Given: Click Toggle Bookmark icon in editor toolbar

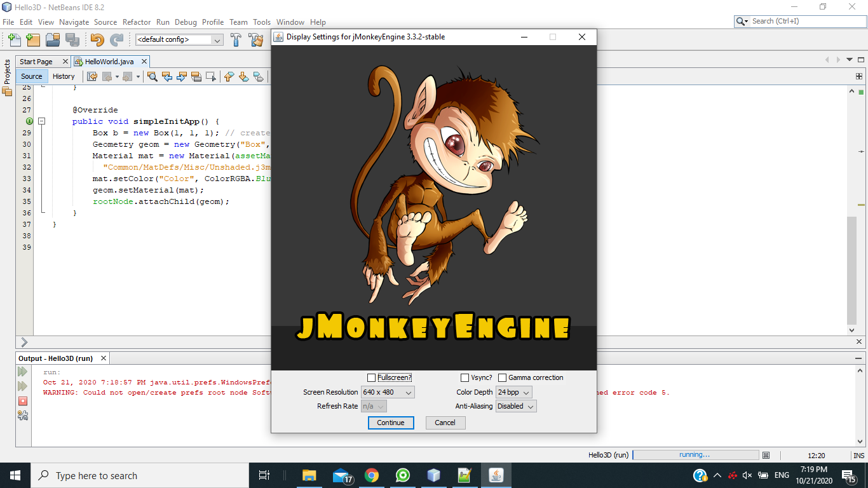Looking at the screenshot, I should point(258,76).
